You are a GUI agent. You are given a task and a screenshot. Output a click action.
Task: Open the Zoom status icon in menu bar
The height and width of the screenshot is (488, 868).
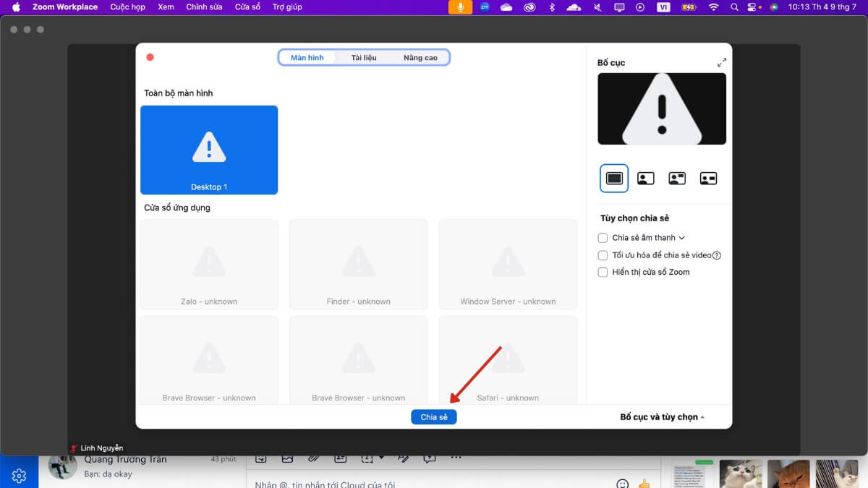click(485, 7)
